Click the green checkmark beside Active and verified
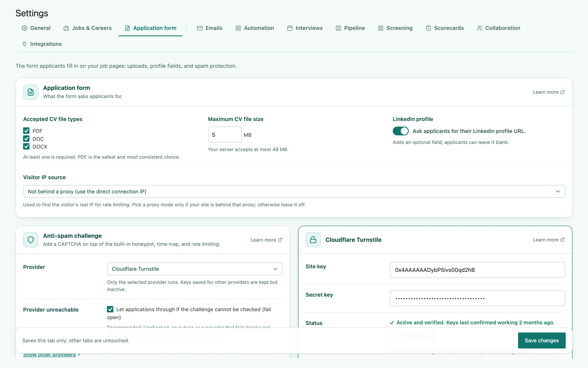 coord(392,323)
